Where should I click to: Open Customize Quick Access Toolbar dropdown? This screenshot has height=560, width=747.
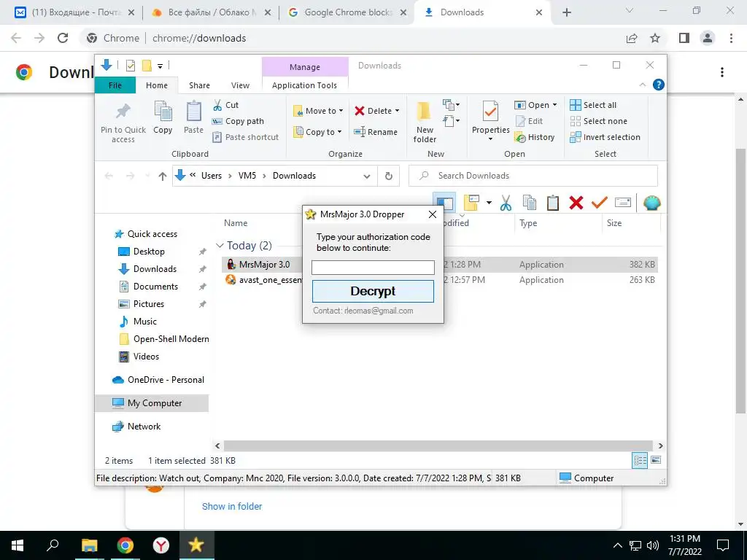point(160,66)
